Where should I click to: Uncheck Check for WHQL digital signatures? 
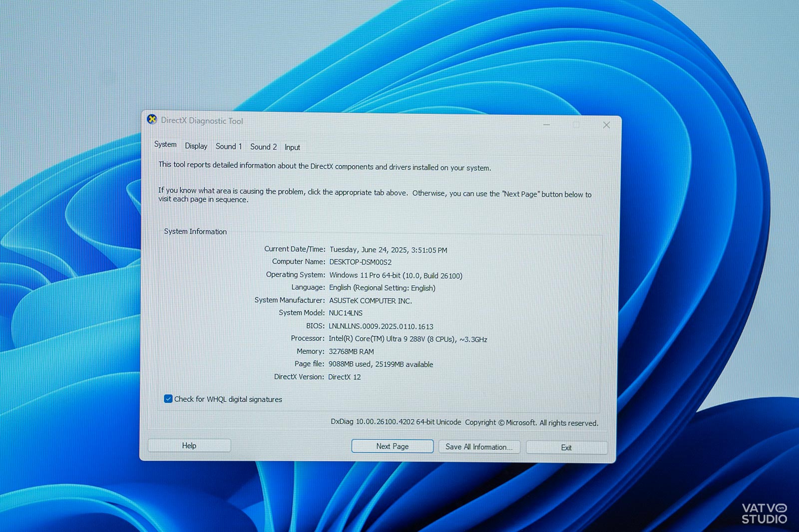pos(168,399)
